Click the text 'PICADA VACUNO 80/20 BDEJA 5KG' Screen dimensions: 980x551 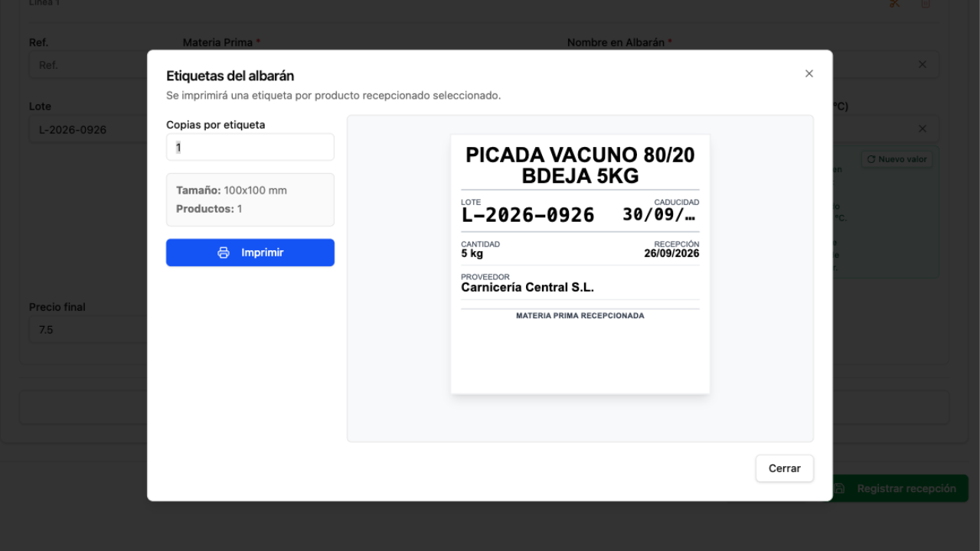[580, 165]
